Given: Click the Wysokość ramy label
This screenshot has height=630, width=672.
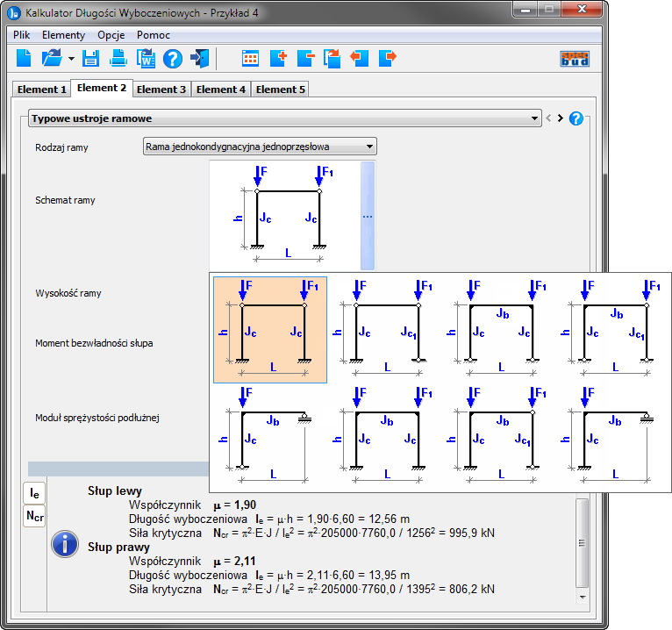Looking at the screenshot, I should [x=68, y=293].
